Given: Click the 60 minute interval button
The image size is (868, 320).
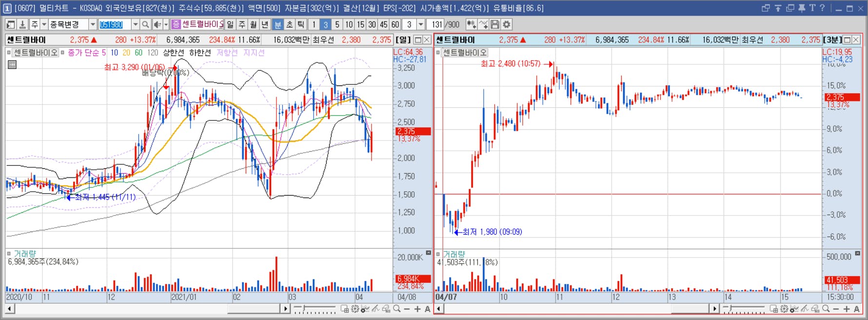Looking at the screenshot, I should coord(395,24).
